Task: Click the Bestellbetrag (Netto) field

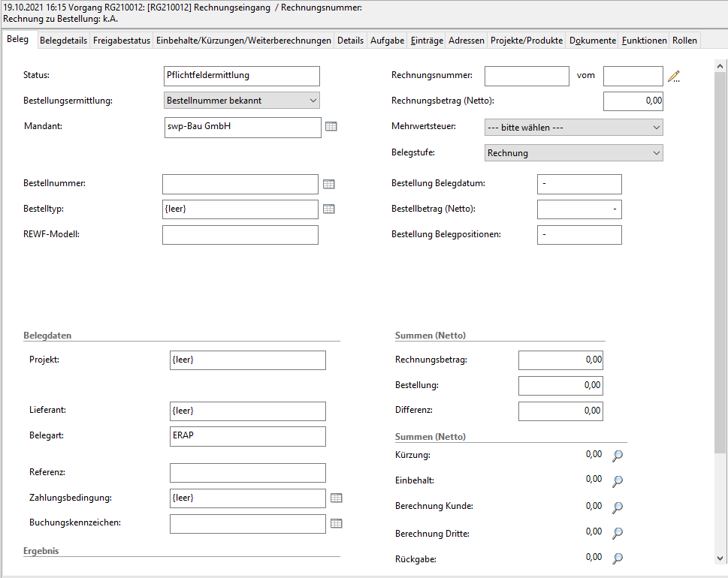Action: [579, 209]
